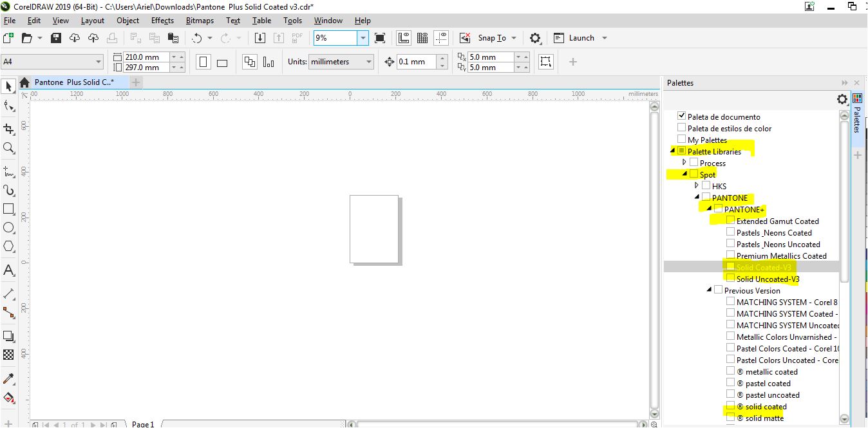Select the Pick tool in the toolbox

click(x=8, y=86)
